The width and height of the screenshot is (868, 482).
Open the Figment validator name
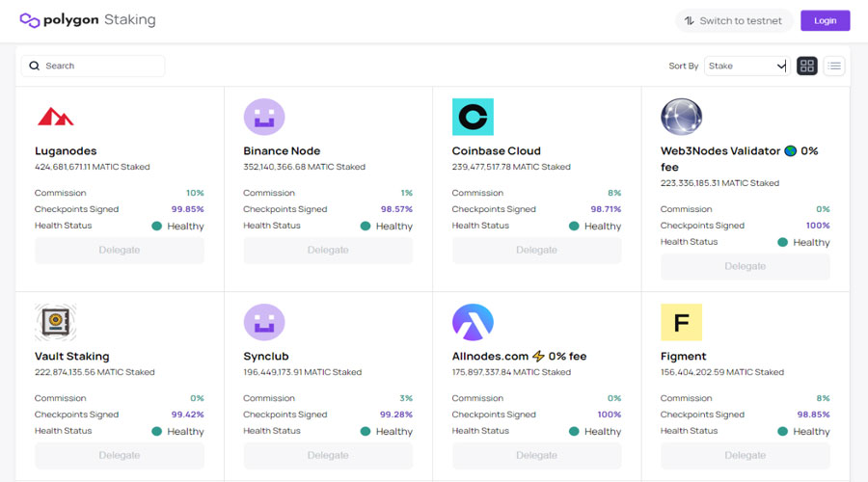pos(684,357)
